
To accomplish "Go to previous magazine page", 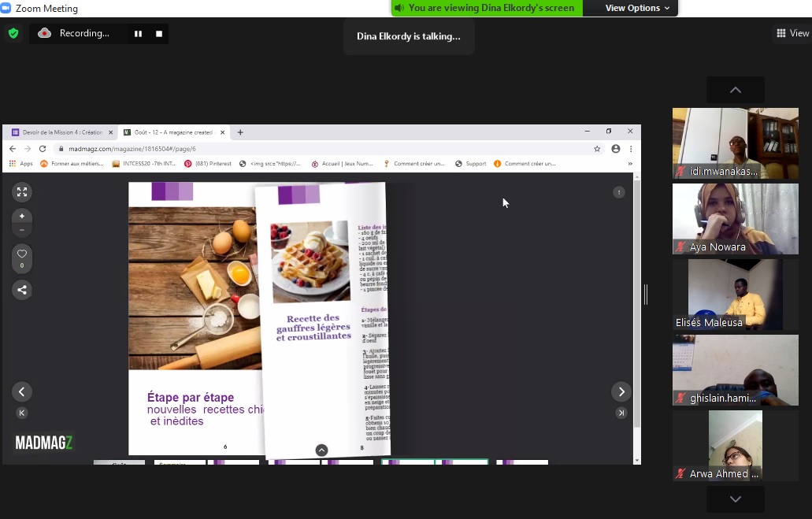I will 22,391.
